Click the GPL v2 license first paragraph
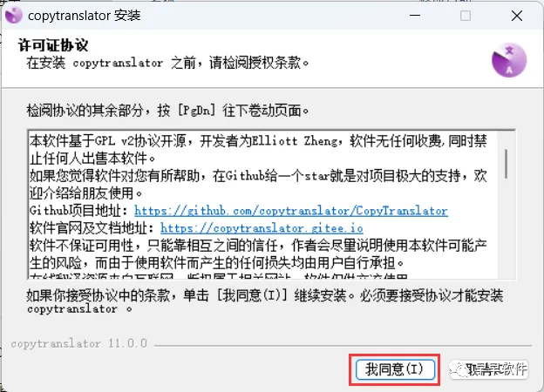This screenshot has width=544, height=392. pyautogui.click(x=258, y=150)
